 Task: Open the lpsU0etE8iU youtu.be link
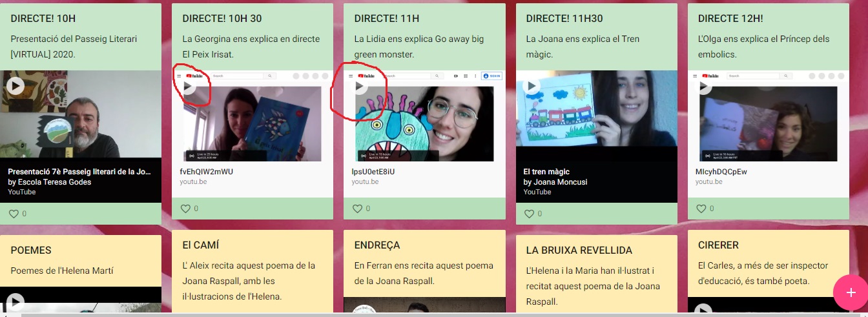pyautogui.click(x=374, y=172)
